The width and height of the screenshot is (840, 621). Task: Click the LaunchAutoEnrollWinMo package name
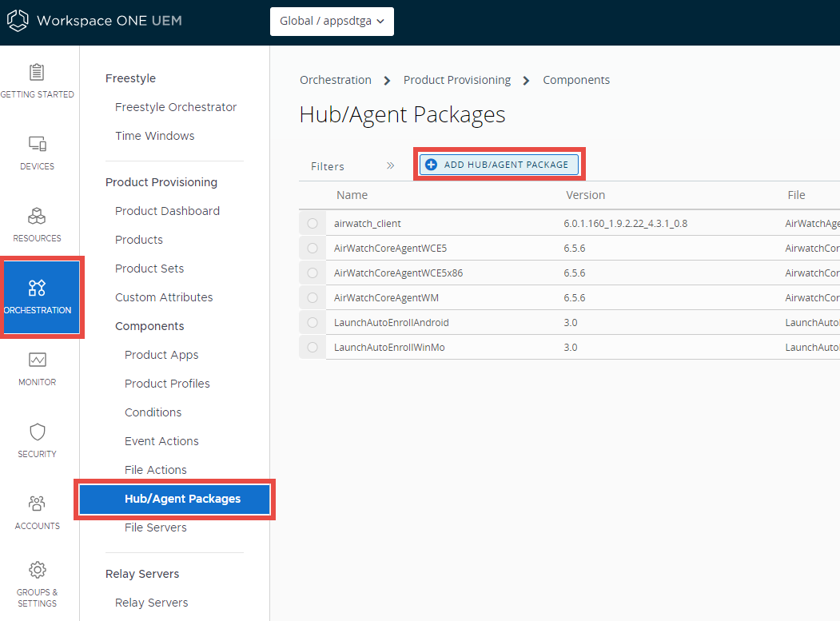[389, 347]
